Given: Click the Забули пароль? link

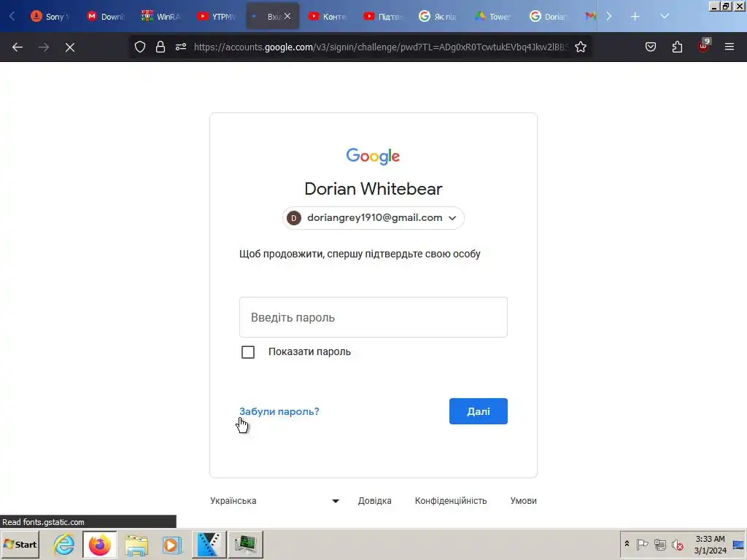Looking at the screenshot, I should (x=279, y=411).
